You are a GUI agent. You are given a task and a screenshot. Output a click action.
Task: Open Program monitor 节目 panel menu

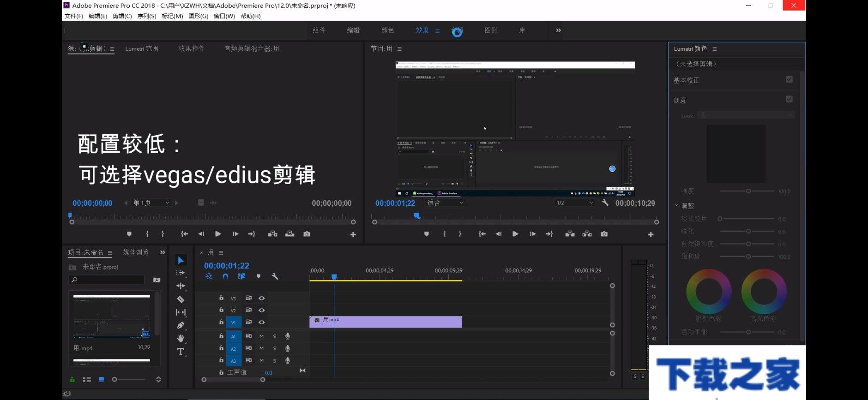coord(399,49)
